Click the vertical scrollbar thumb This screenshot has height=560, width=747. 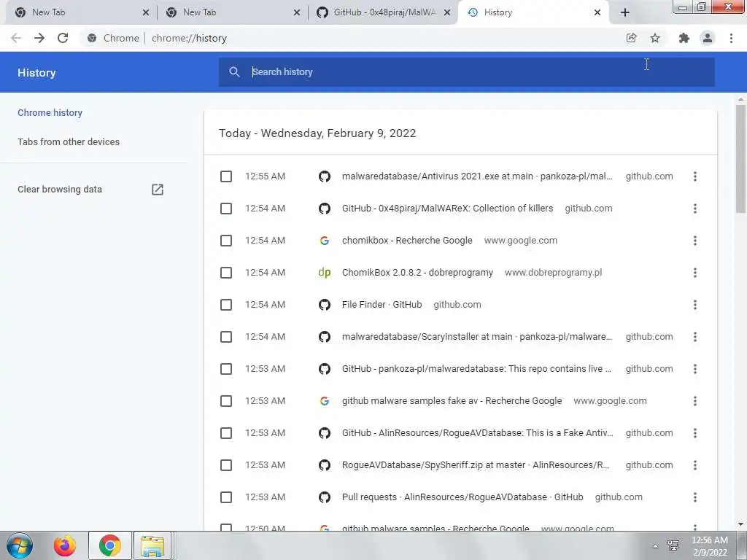coord(741,158)
